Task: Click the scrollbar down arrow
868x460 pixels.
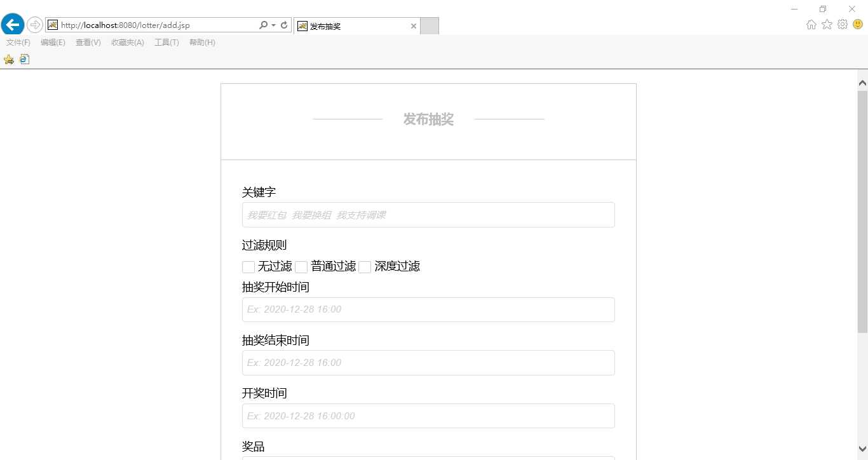Action: coord(862,449)
